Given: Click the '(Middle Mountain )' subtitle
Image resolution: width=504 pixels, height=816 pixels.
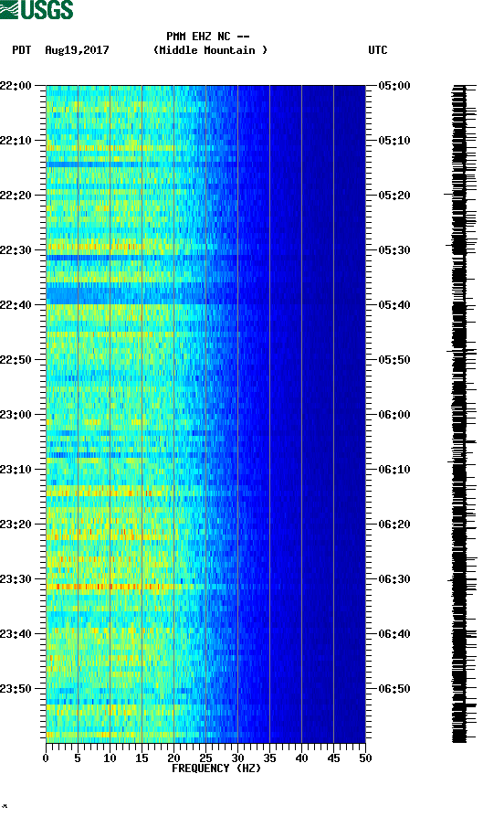Looking at the screenshot, I should [210, 50].
